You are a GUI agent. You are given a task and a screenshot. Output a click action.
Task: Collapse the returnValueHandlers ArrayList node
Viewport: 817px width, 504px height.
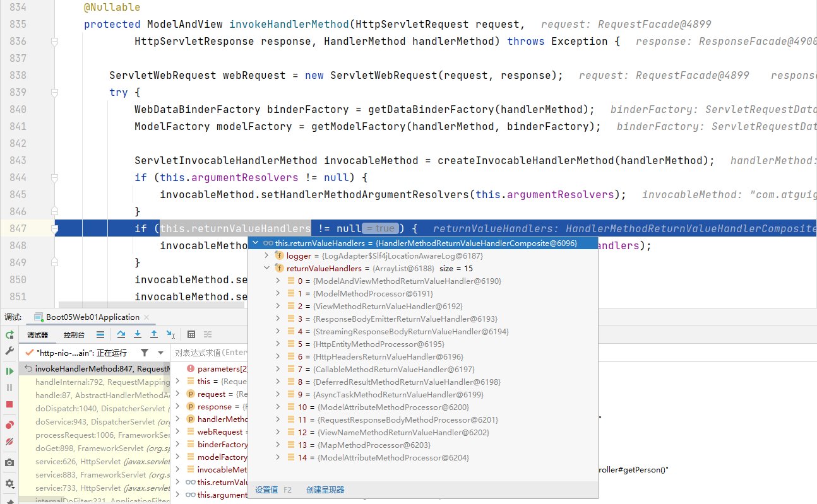[266, 268]
